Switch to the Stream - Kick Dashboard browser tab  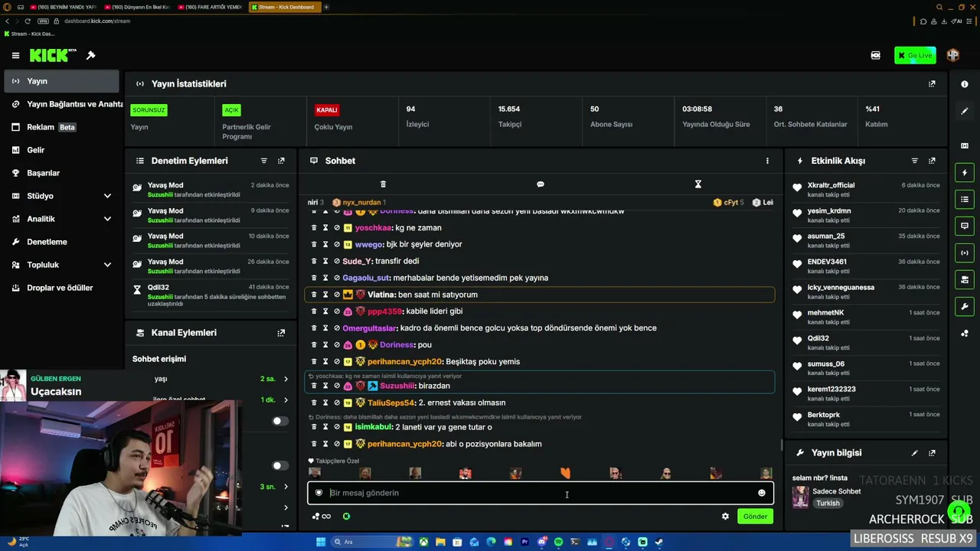coord(283,7)
